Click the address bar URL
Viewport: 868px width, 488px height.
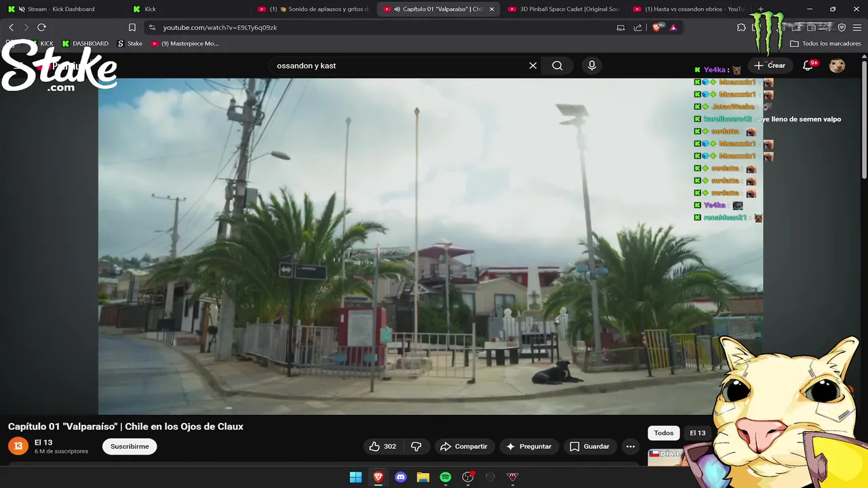(220, 27)
